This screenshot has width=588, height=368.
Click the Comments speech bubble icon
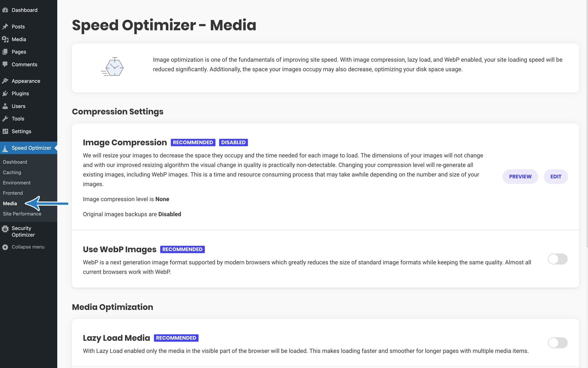point(5,64)
